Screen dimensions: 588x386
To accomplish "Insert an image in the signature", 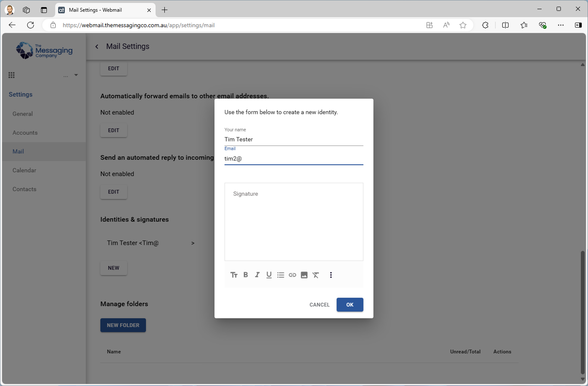I will [304, 275].
